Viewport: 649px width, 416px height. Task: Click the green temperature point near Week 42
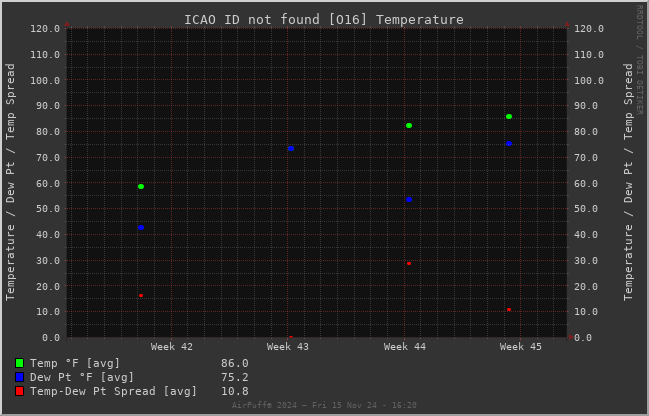141,187
